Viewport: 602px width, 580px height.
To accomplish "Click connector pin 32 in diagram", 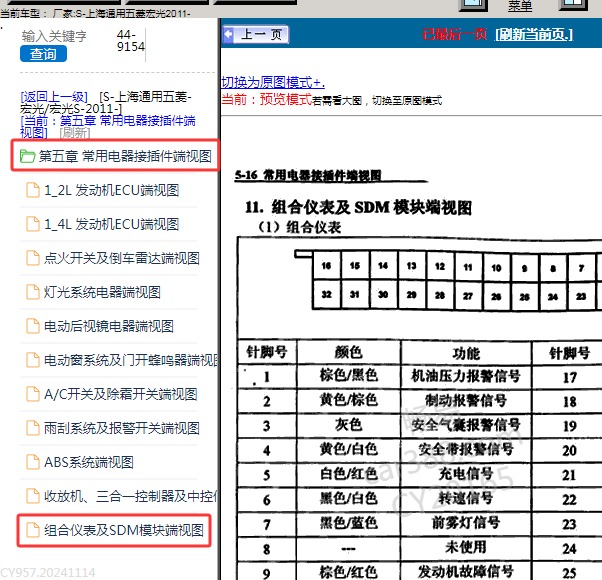I will point(326,294).
